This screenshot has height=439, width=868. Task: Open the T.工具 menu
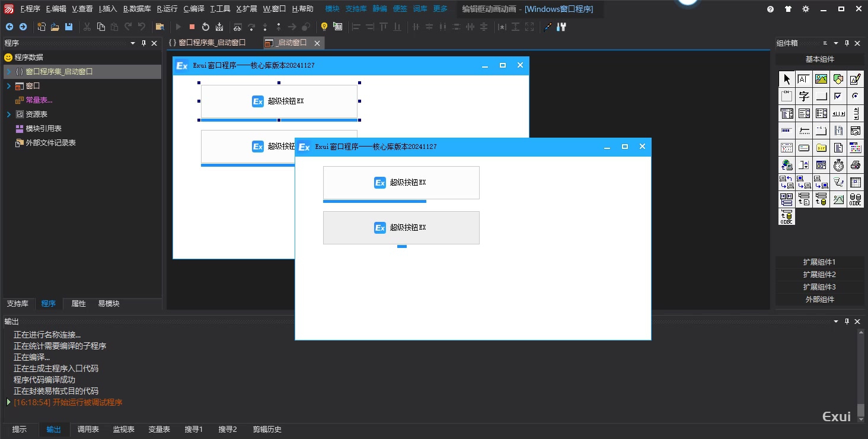coord(221,9)
